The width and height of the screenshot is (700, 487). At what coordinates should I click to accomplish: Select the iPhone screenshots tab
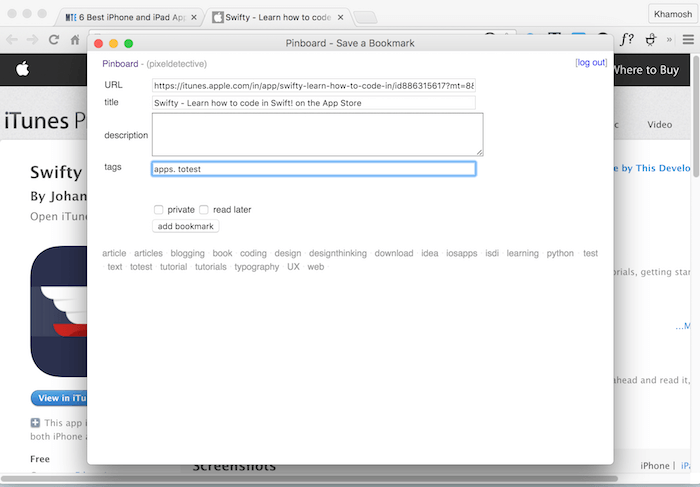pyautogui.click(x=655, y=466)
